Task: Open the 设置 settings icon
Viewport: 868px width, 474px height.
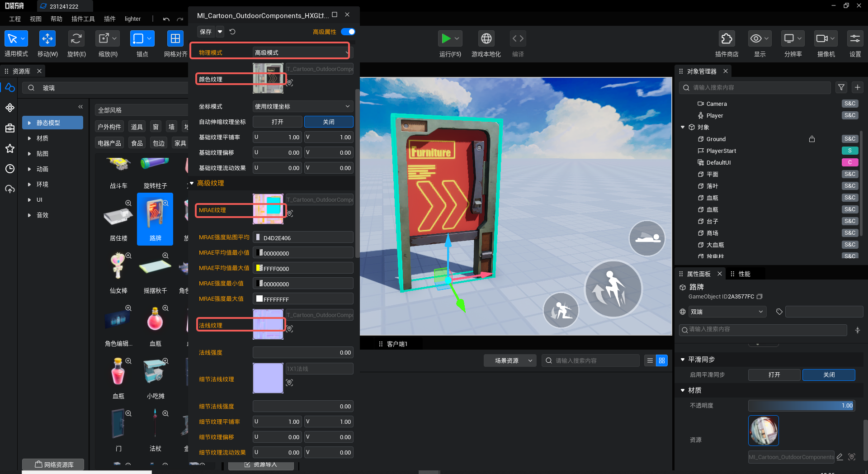Action: pyautogui.click(x=855, y=39)
